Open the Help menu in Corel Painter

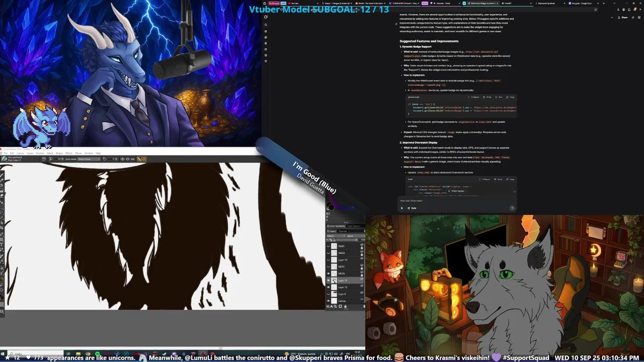coord(98,153)
